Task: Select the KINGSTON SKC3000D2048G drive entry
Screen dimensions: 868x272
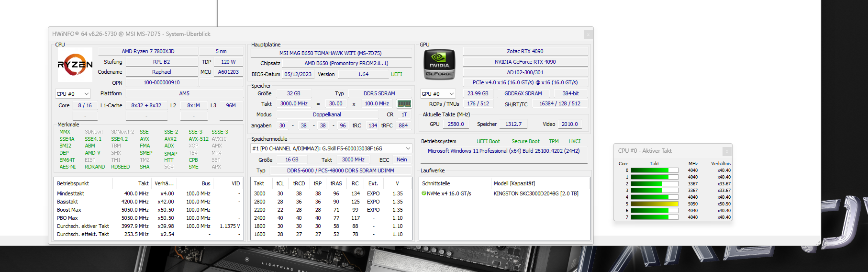Action: point(535,193)
